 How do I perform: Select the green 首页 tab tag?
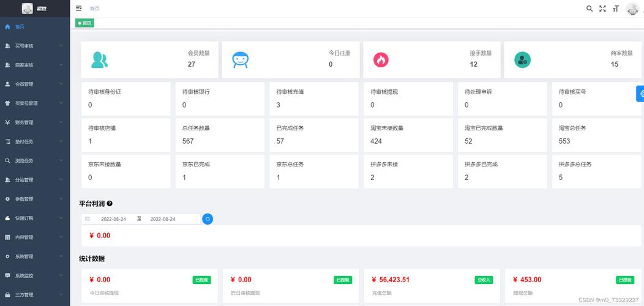coord(84,23)
